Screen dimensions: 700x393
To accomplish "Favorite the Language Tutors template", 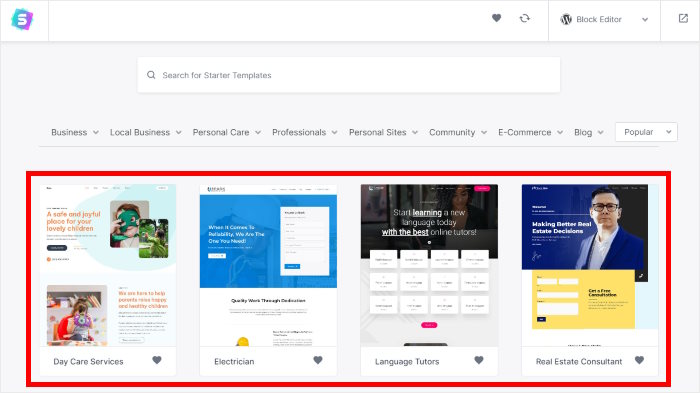I will coord(479,360).
